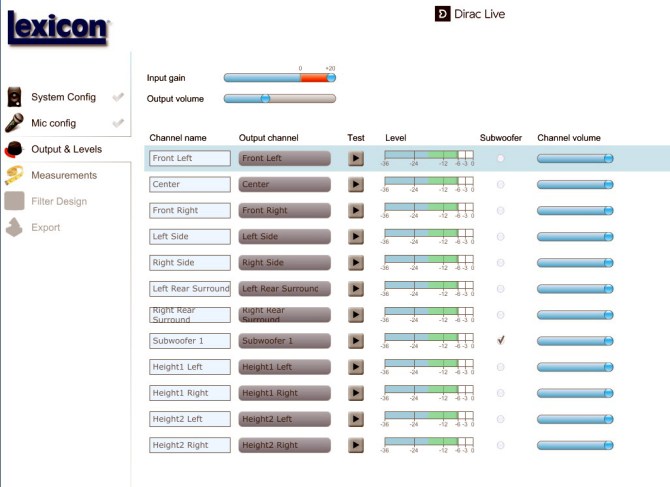Screen dimensions: 670x487
Task: Click the Dirac Live logo icon
Action: pos(443,14)
